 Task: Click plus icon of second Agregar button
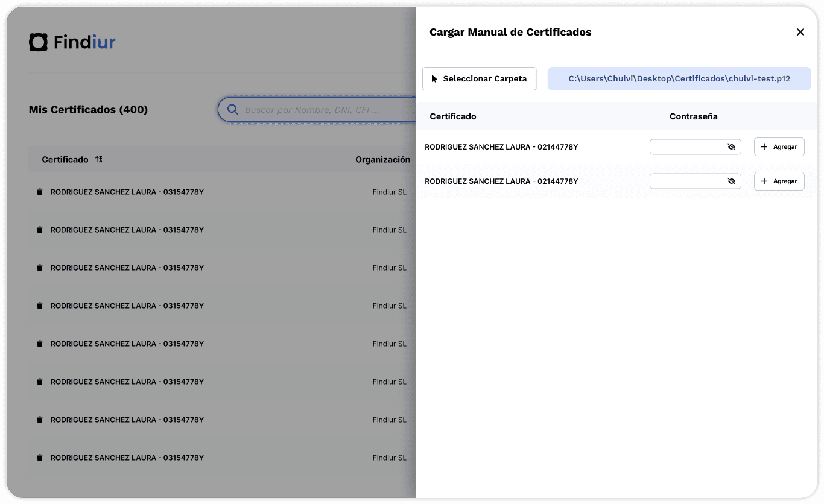764,181
